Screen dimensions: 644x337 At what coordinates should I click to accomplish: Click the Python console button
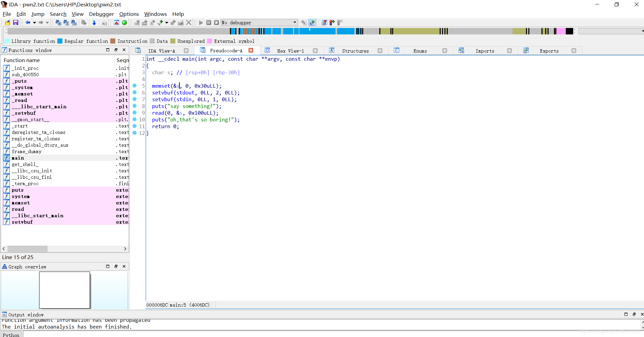click(x=11, y=335)
